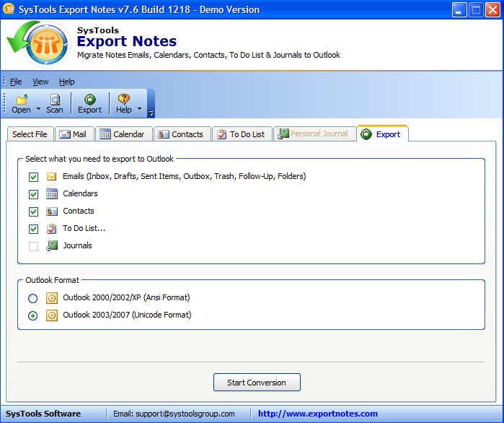Open the toolbar options overflow arrow
Screen dimensions: 504x423
(151, 113)
